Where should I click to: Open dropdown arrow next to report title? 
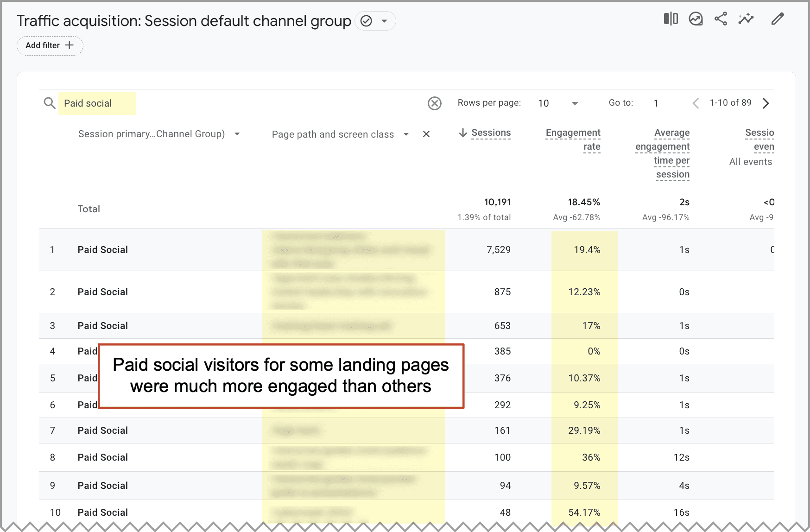point(384,21)
